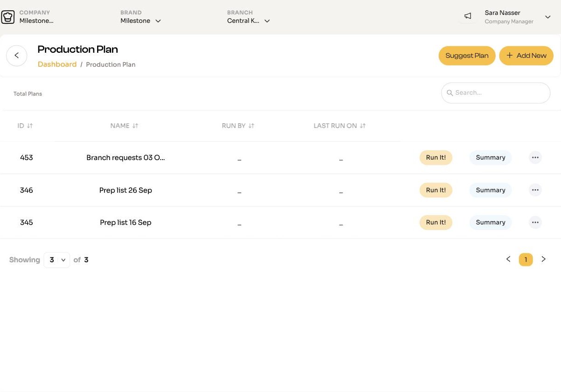Click the LAST RUN ON column header
This screenshot has height=392, width=561.
click(x=335, y=126)
